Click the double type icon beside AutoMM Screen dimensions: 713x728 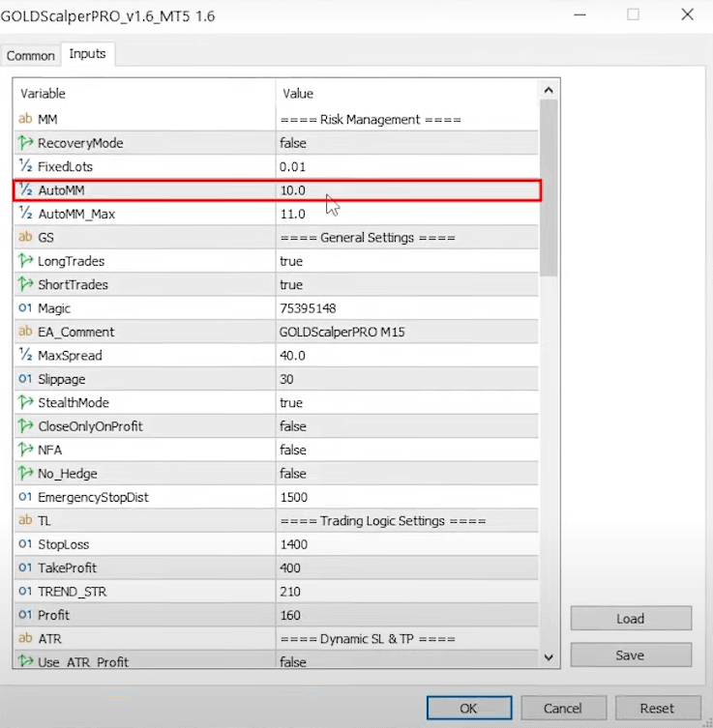(25, 189)
